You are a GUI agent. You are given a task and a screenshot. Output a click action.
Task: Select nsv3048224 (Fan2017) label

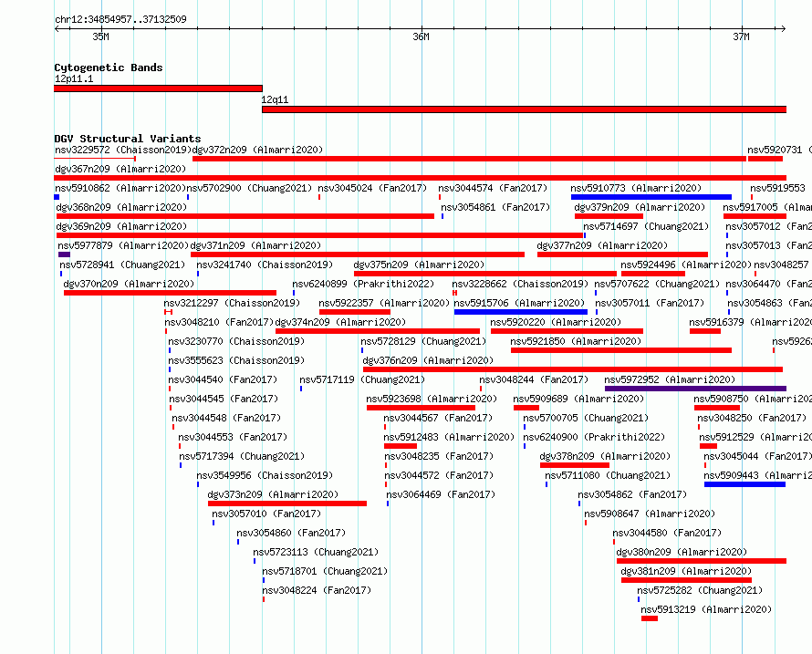pyautogui.click(x=317, y=590)
